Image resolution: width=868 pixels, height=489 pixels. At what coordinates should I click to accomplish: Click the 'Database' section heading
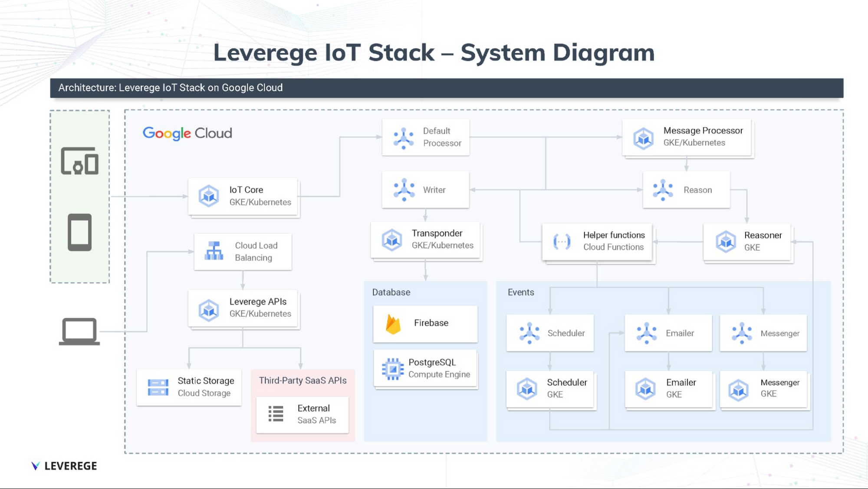tap(391, 292)
